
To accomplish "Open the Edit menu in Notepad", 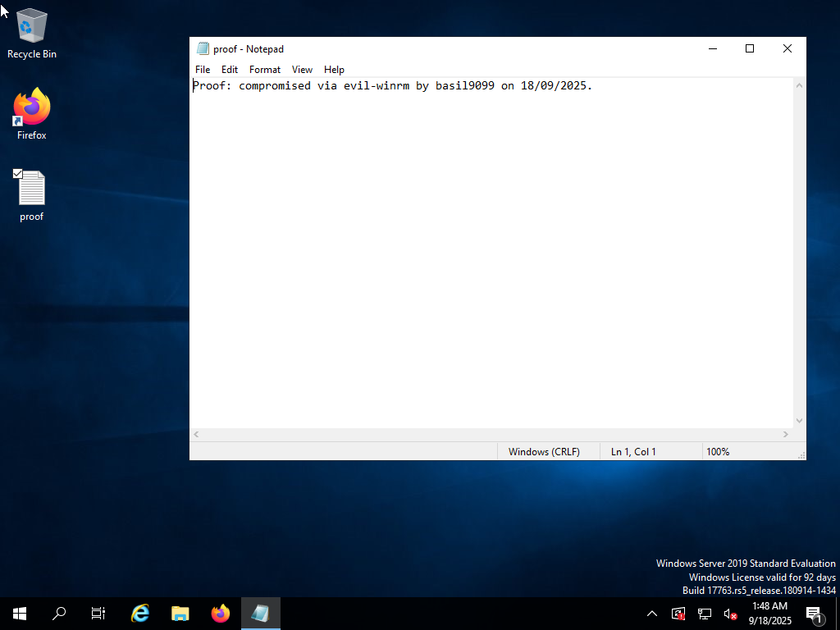I will tap(229, 70).
